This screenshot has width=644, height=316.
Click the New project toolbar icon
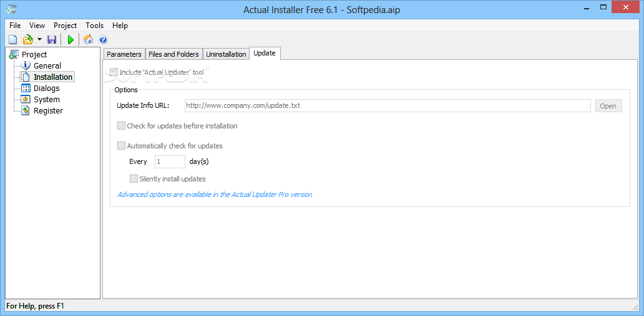click(x=13, y=39)
